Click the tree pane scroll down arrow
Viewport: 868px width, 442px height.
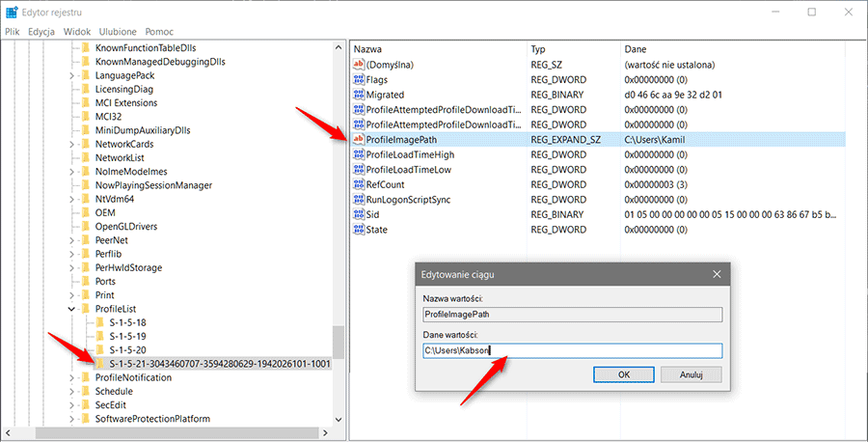(339, 420)
